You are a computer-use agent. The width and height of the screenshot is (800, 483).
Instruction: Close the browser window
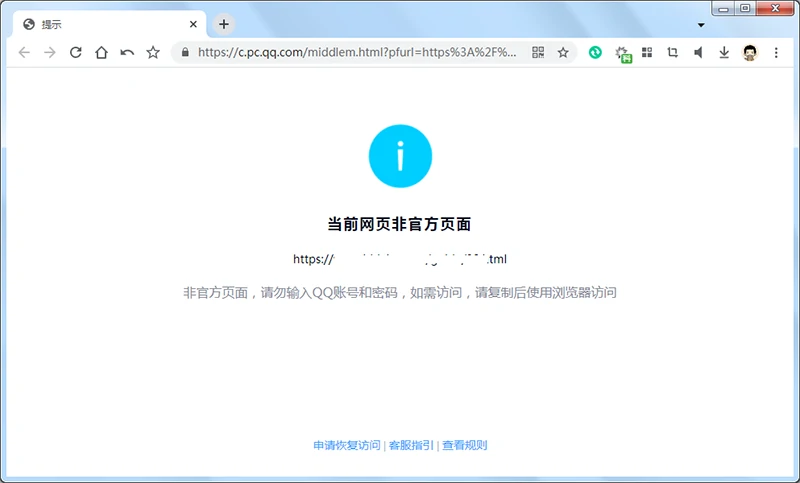776,9
